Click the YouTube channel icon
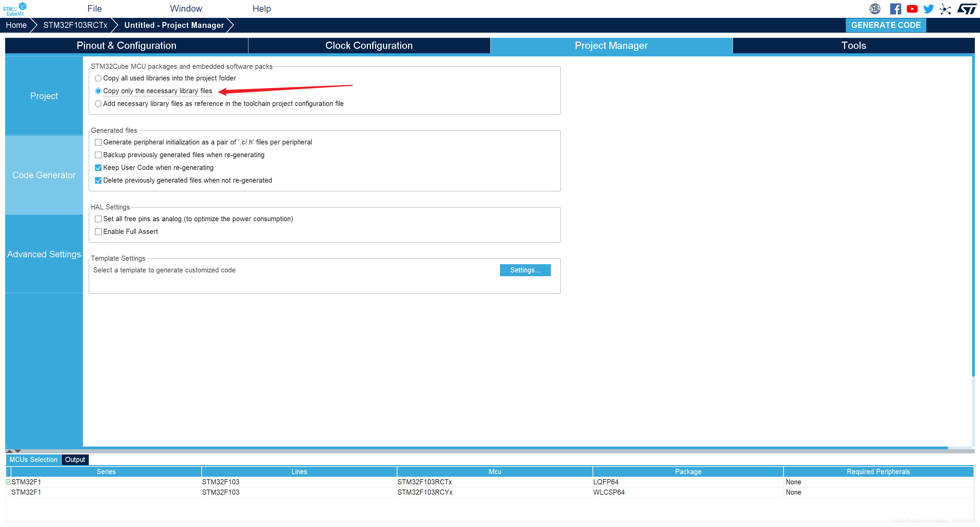Image resolution: width=980 pixels, height=527 pixels. (x=912, y=9)
